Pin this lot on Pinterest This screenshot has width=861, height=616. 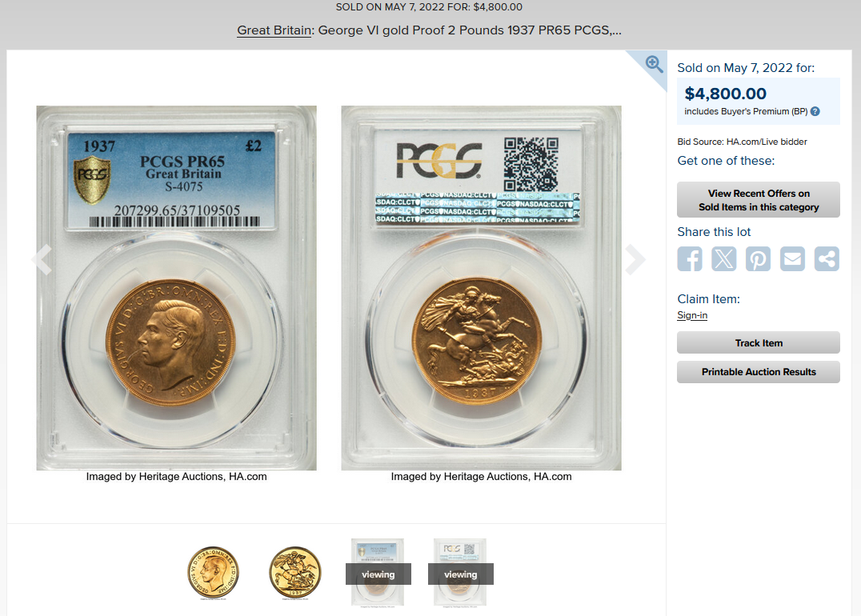click(x=758, y=258)
